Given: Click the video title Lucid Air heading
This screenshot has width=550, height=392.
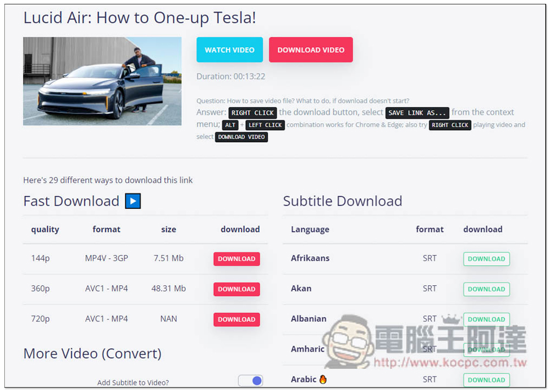Looking at the screenshot, I should (x=140, y=18).
